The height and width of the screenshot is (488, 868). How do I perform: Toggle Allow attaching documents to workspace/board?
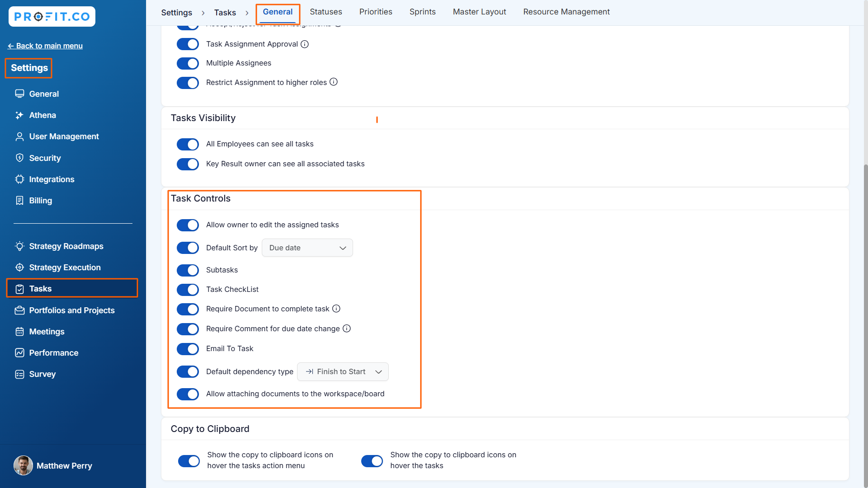(188, 394)
